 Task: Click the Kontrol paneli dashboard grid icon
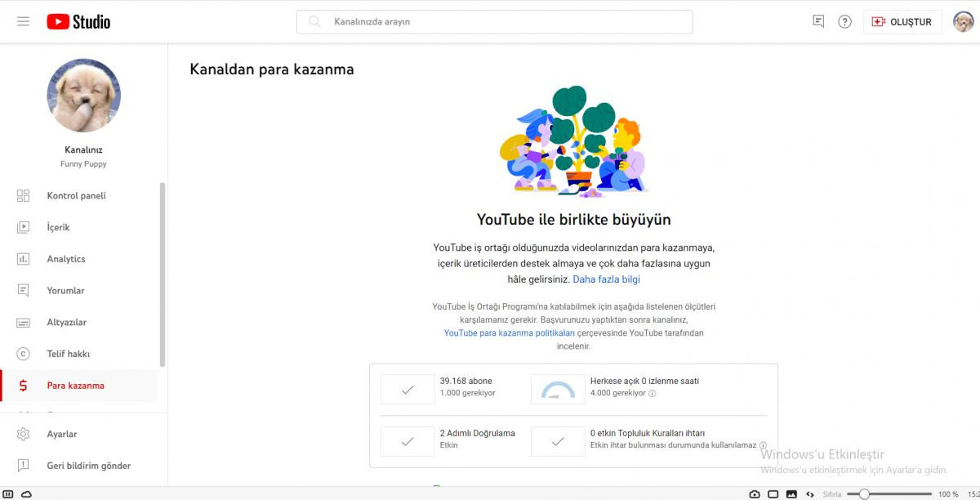click(23, 196)
